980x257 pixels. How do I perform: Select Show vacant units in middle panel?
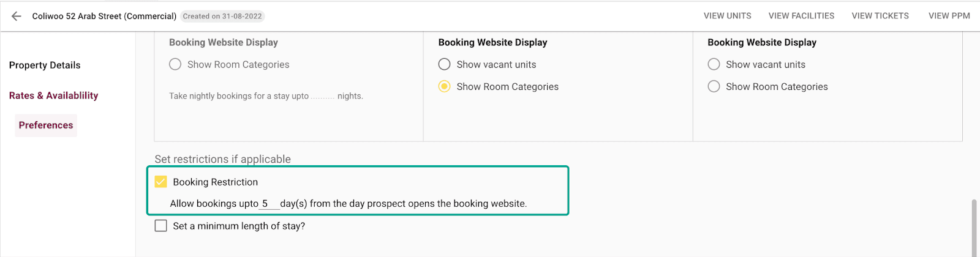(445, 64)
